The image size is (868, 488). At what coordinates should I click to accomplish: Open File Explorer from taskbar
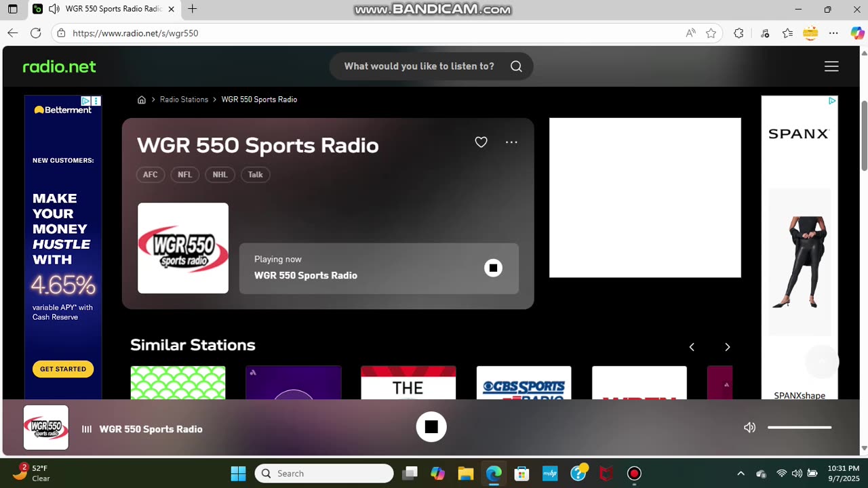465,474
